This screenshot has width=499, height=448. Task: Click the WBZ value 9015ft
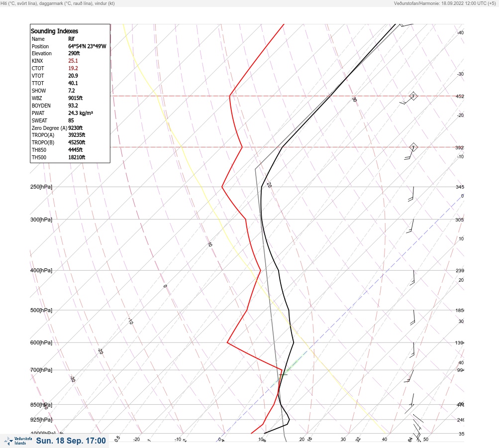click(76, 98)
